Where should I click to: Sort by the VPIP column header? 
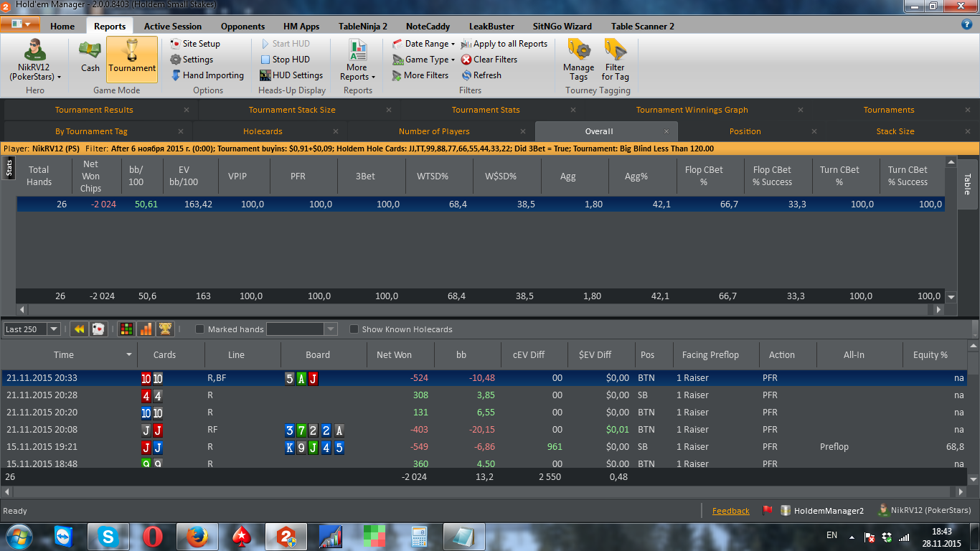[x=237, y=176]
